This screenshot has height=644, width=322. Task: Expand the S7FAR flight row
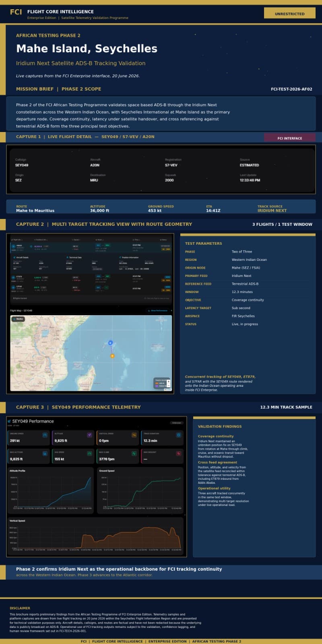(91, 289)
